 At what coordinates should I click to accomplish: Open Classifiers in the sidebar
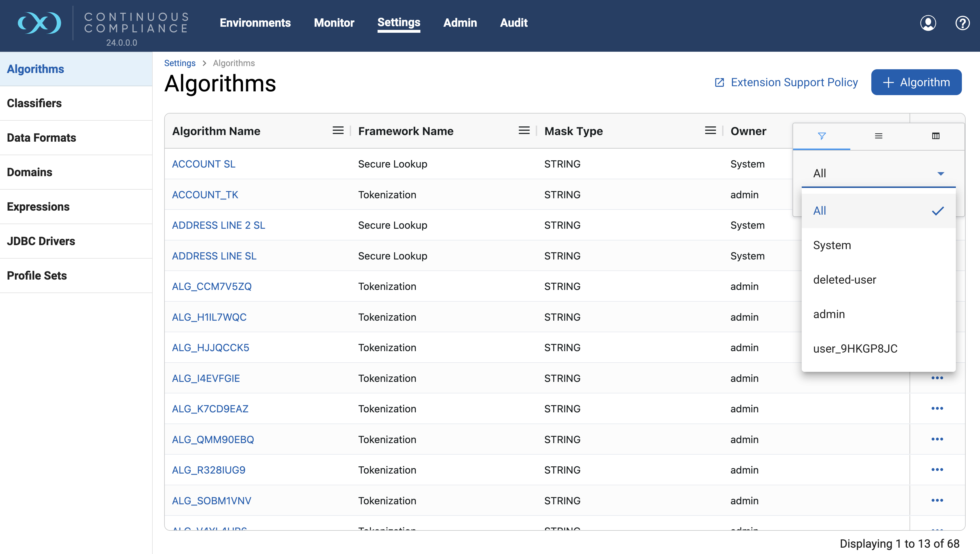tap(34, 103)
